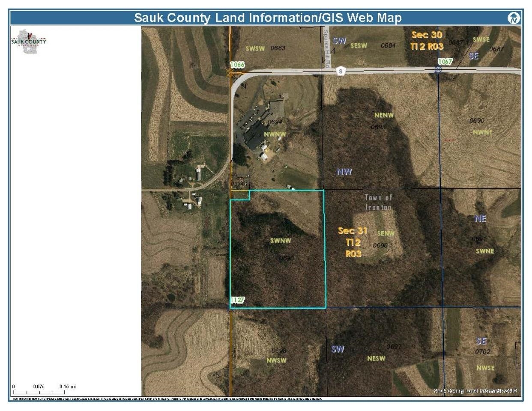Screen dimensions: 532x411
Task: Click the 1127 marker at parcel corner
Action: click(237, 300)
